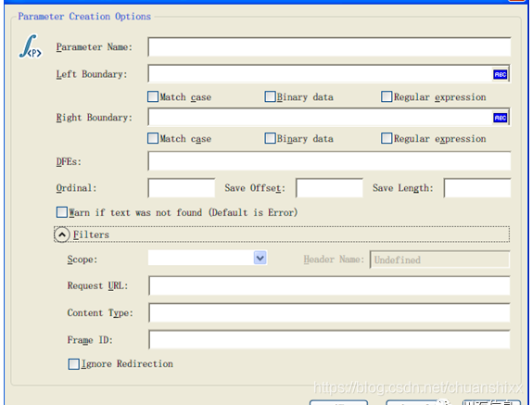Enable Binary data under Right Boundary

270,138
